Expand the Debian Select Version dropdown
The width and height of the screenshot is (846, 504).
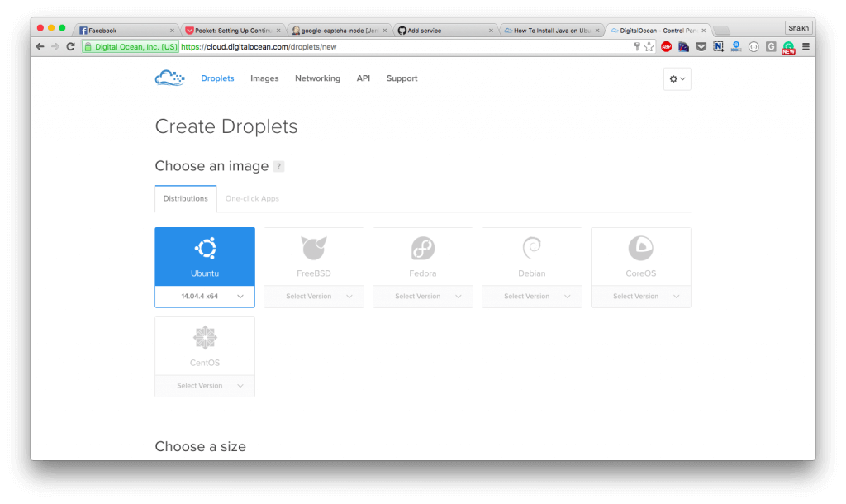531,296
